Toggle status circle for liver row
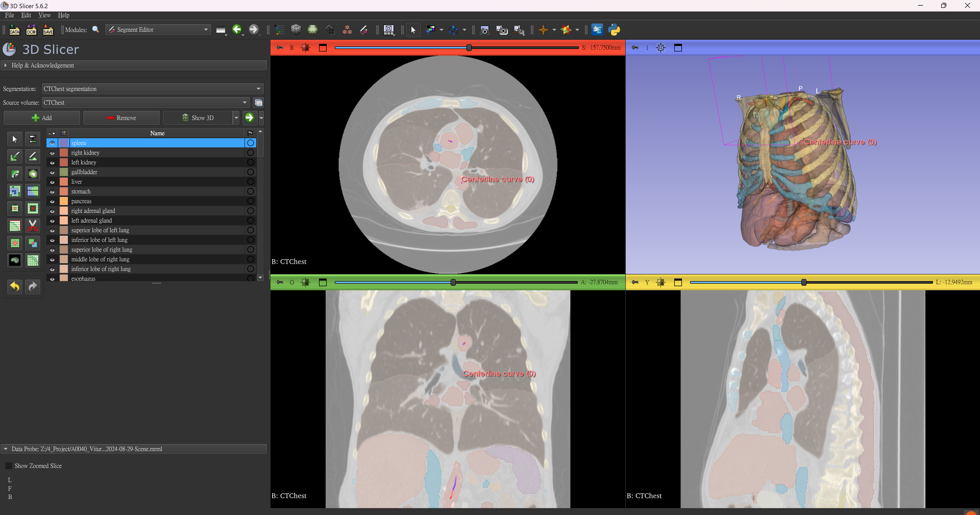 [x=250, y=182]
